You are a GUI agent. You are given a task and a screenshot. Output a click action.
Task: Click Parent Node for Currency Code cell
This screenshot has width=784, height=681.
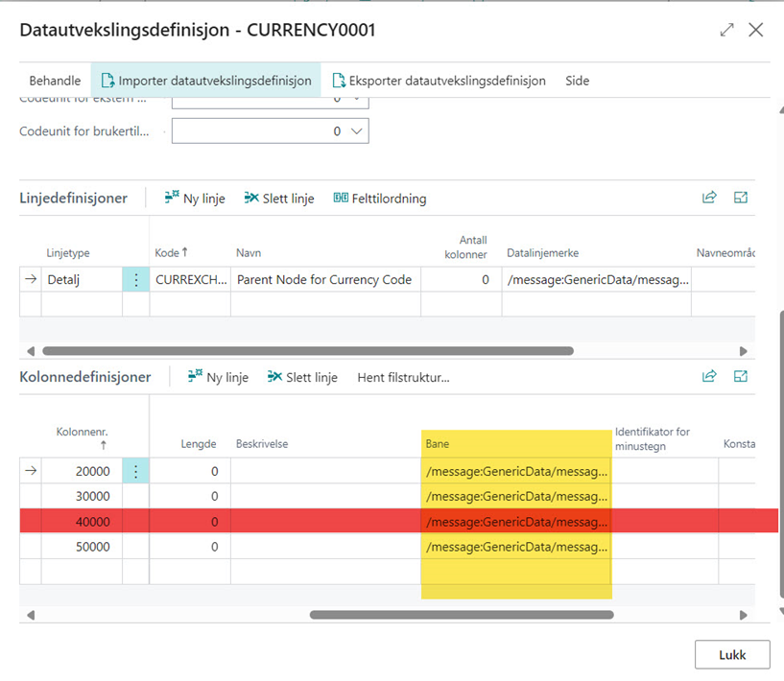[325, 279]
